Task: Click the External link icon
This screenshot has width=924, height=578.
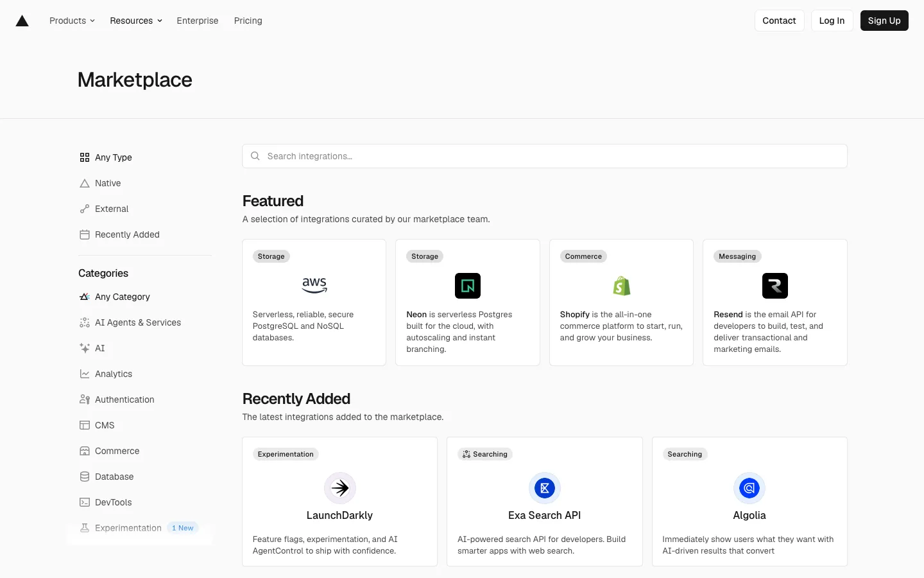Action: 85,209
